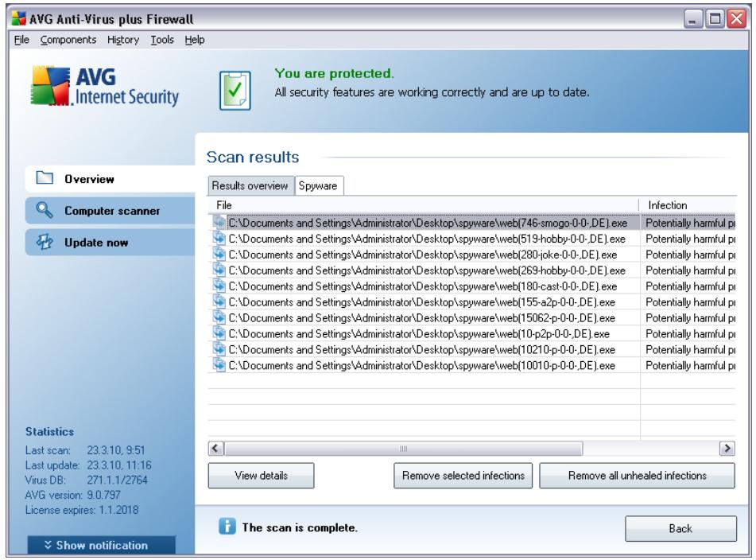Click the file icon for web(519-hobby-0-0-,DE).exe
Screen dimensions: 756x560
click(219, 239)
